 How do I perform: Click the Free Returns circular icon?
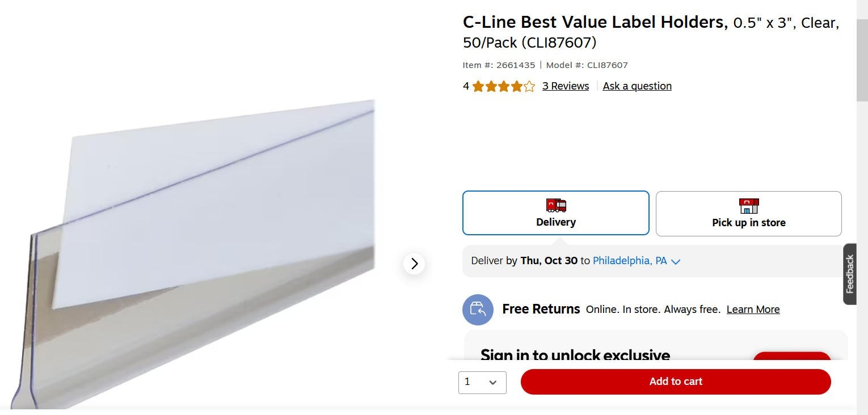[x=478, y=310]
